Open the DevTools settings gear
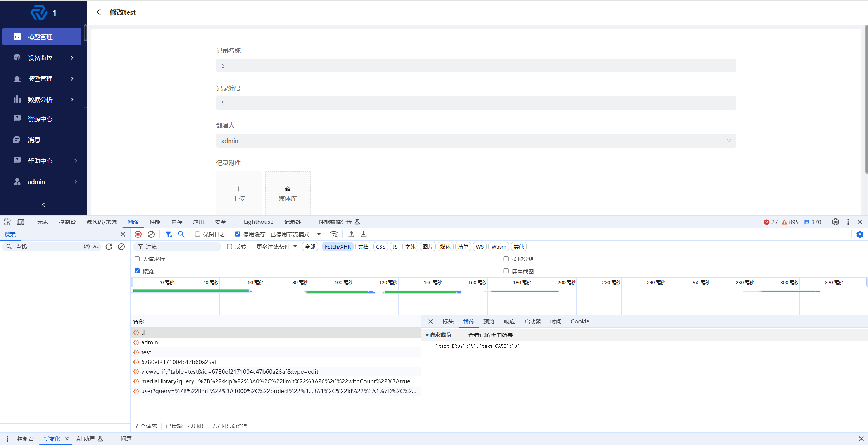868x445 pixels. (835, 222)
